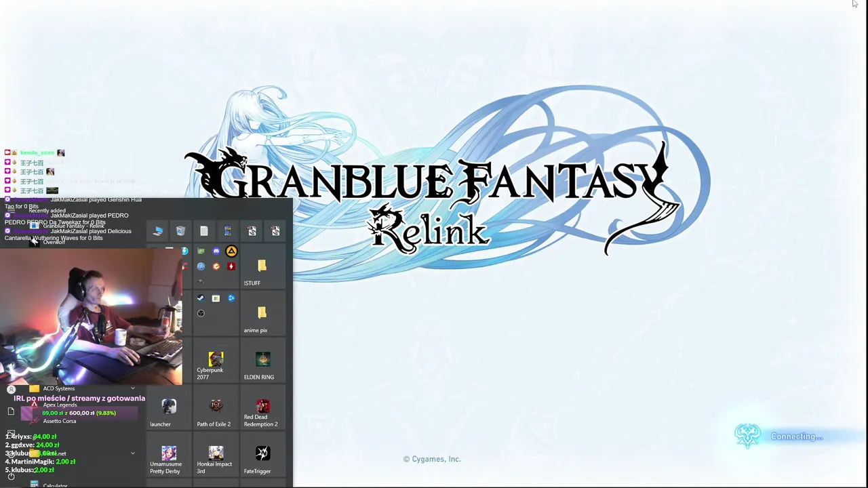868x488 pixels.
Task: Click the Start menu user account icon
Action: pyautogui.click(x=11, y=389)
